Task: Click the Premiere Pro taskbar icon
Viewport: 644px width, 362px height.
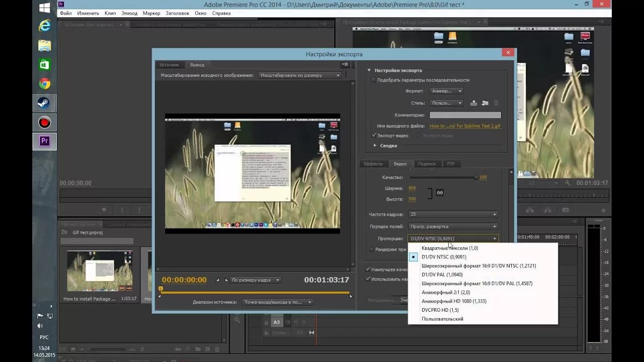Action: click(45, 141)
